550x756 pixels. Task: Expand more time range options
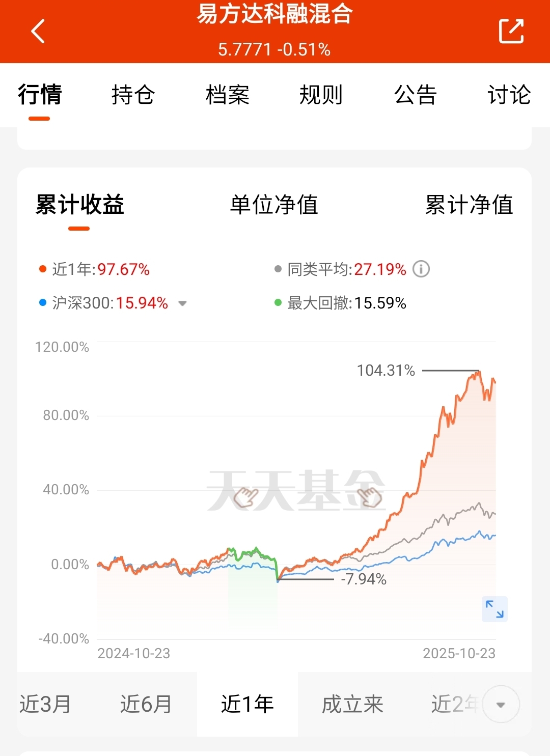point(501,705)
